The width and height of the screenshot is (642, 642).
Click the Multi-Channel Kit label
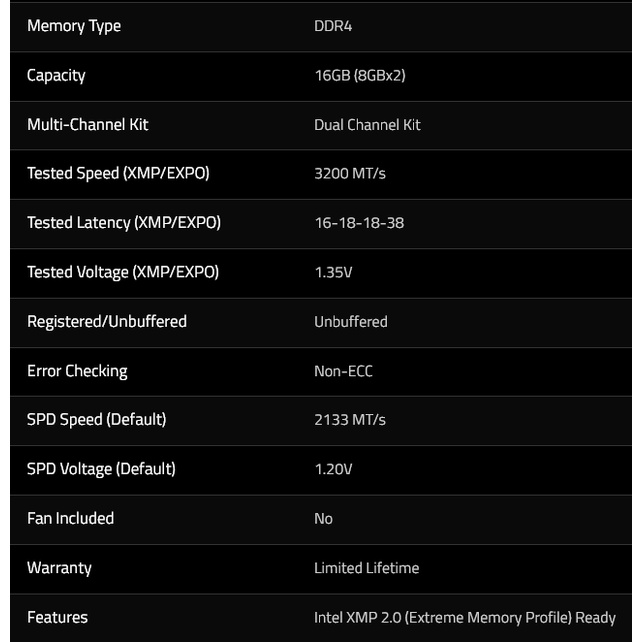coord(88,125)
